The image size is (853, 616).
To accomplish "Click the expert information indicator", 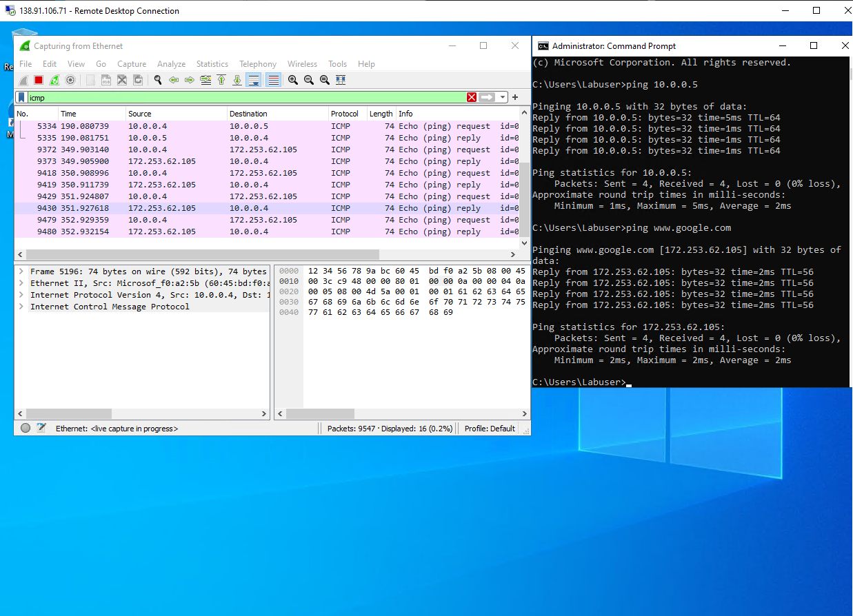I will coord(26,427).
